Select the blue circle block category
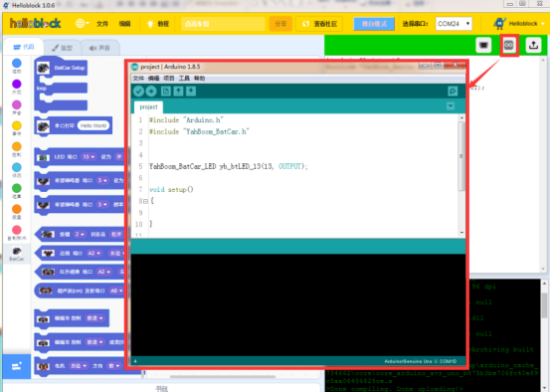This screenshot has height=392, width=551. point(17,63)
